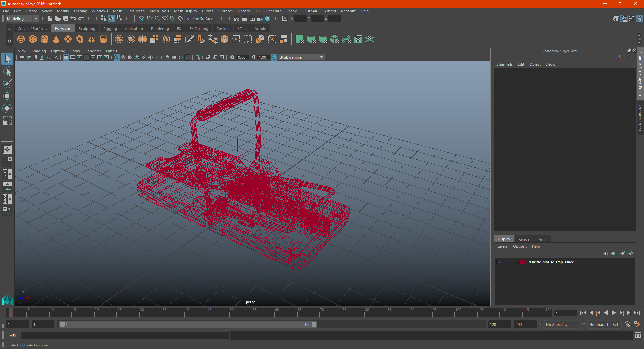This screenshot has width=644, height=349.
Task: Switch to the Sculpting shelf tab
Action: tap(87, 29)
